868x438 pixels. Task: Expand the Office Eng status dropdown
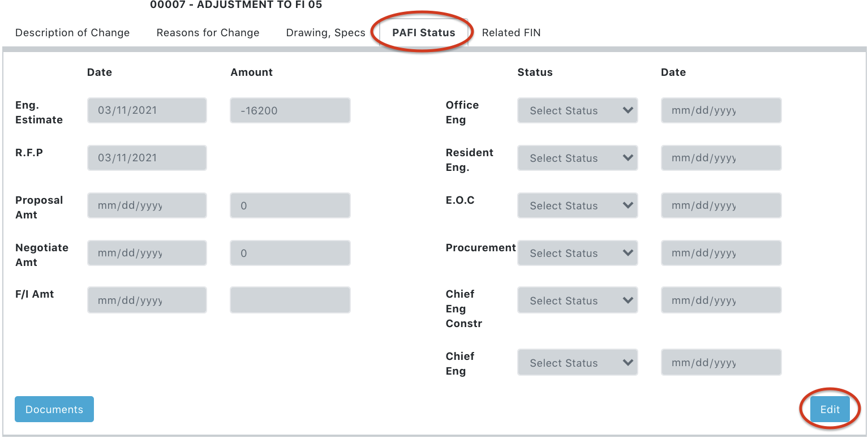pyautogui.click(x=577, y=110)
